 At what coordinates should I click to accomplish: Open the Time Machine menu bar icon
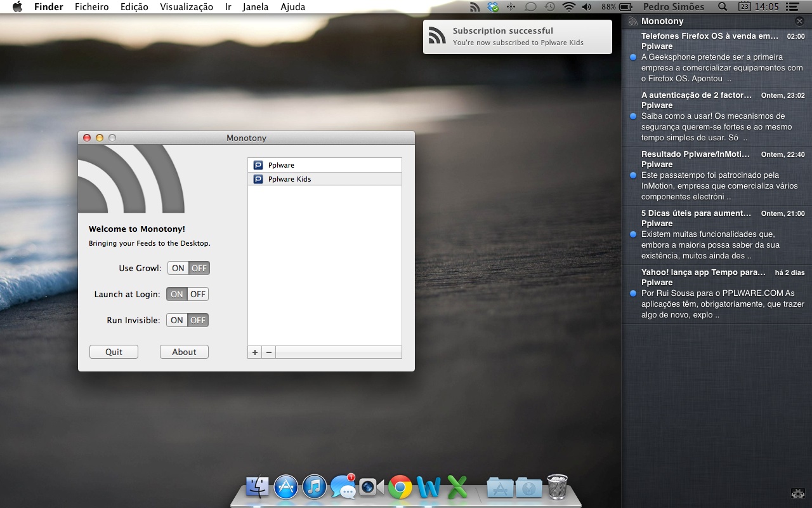[549, 7]
